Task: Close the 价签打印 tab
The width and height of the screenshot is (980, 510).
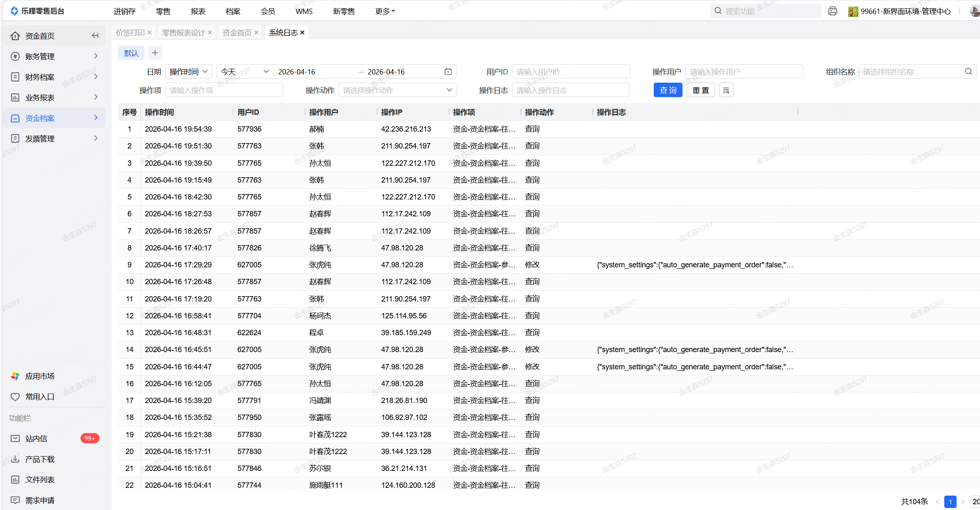Action: [x=150, y=32]
